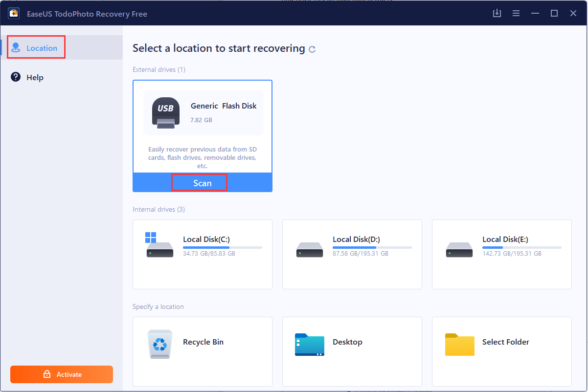Image resolution: width=588 pixels, height=392 pixels.
Task: Open the Help section in sidebar
Action: click(x=62, y=77)
